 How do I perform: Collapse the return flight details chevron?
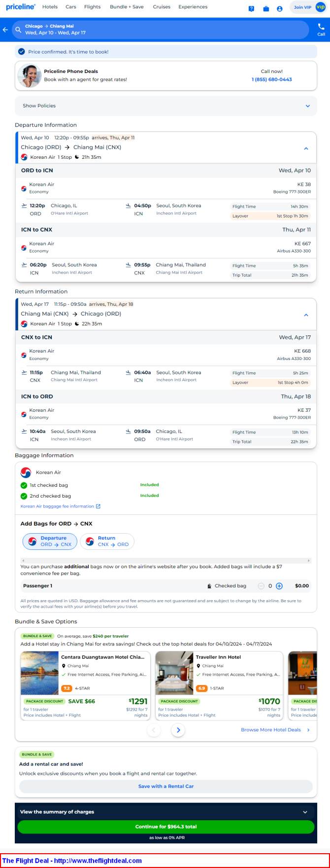pyautogui.click(x=306, y=315)
